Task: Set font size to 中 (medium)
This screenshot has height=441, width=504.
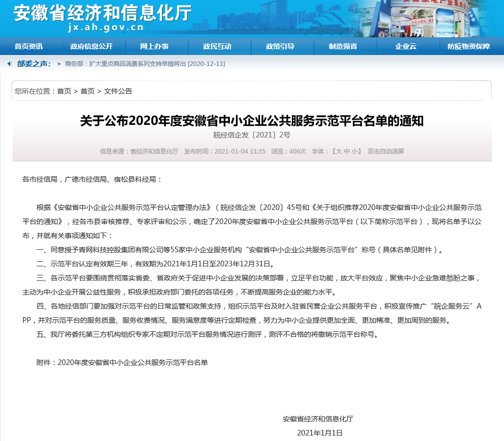Action: coord(346,151)
